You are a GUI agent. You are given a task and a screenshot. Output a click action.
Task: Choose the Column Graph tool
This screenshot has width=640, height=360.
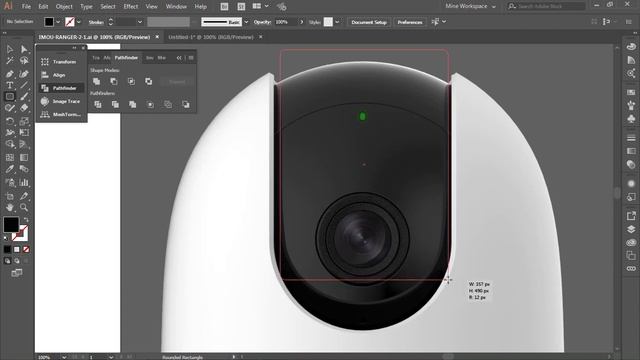pyautogui.click(x=24, y=182)
